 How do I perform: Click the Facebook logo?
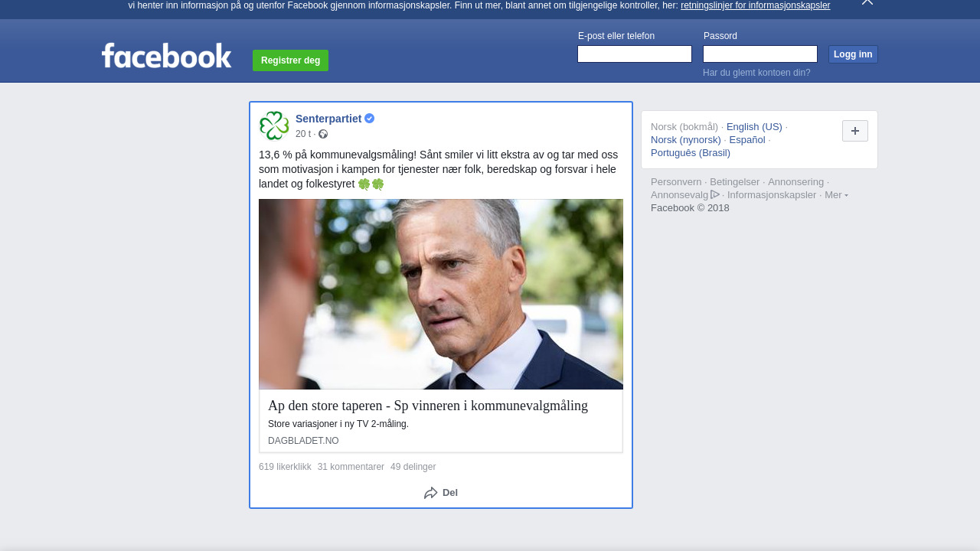tap(166, 56)
